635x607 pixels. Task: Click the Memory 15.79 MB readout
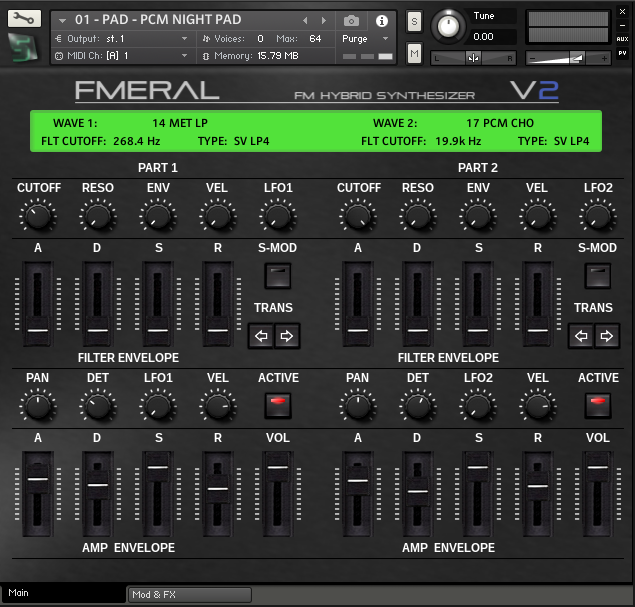tap(278, 55)
